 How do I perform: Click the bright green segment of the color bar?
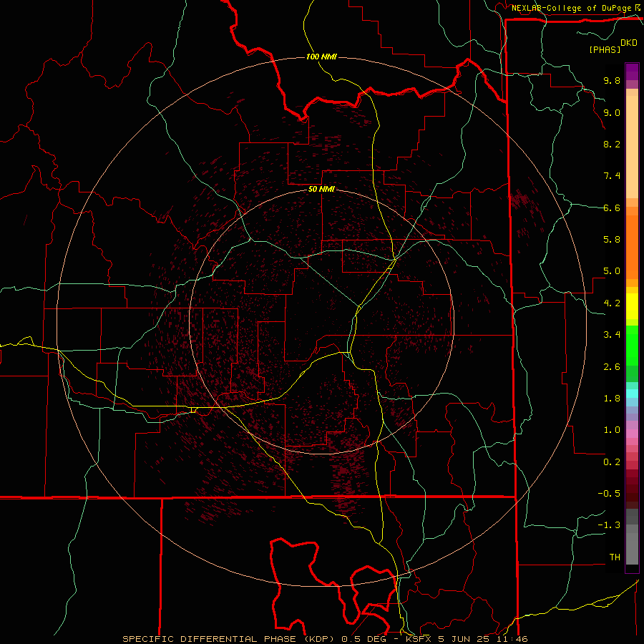click(x=632, y=345)
